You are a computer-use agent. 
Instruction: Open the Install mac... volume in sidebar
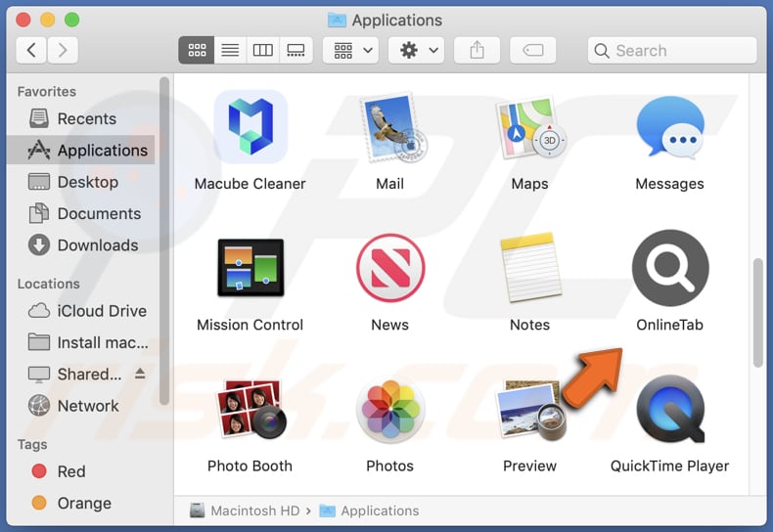(x=81, y=342)
